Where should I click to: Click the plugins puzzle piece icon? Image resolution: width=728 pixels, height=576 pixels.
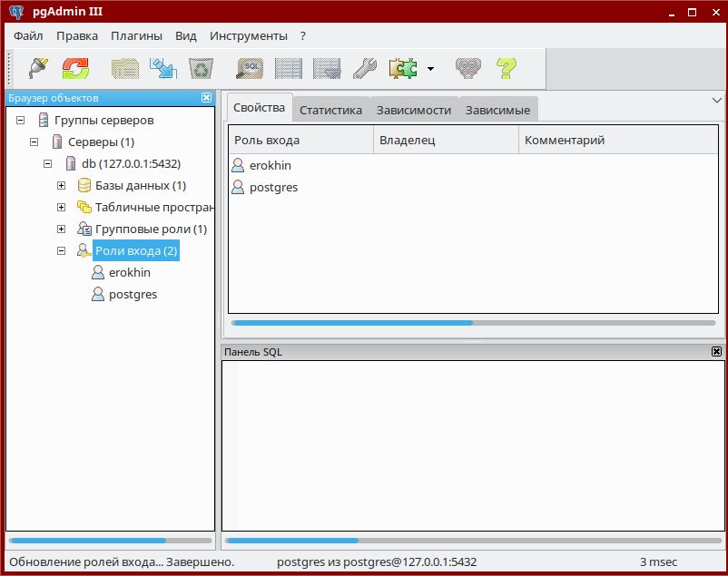click(402, 69)
